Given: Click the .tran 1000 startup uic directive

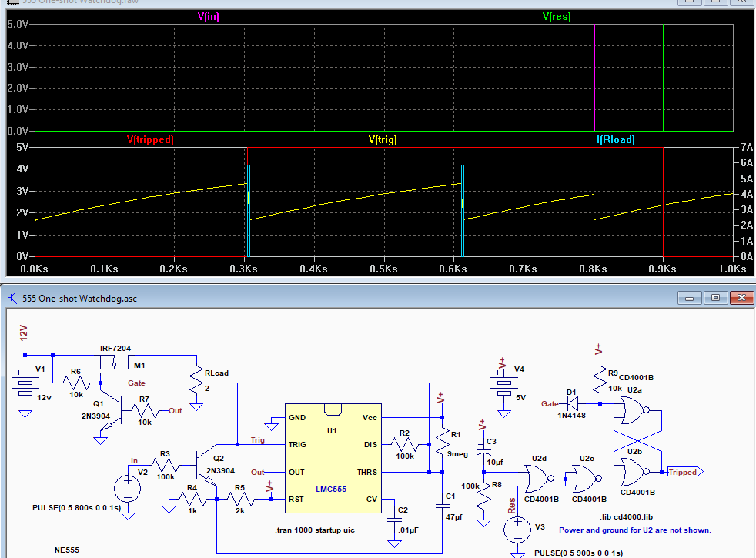Looking at the screenshot, I should (x=315, y=530).
